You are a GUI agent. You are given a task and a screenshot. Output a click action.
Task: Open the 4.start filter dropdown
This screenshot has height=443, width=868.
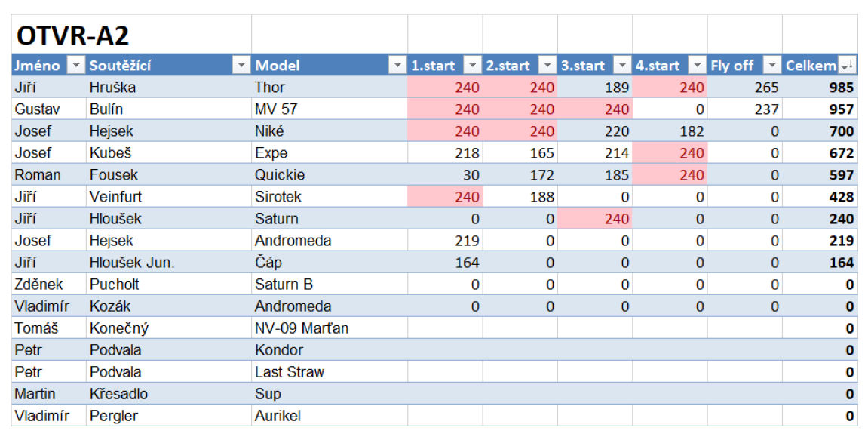click(x=697, y=66)
